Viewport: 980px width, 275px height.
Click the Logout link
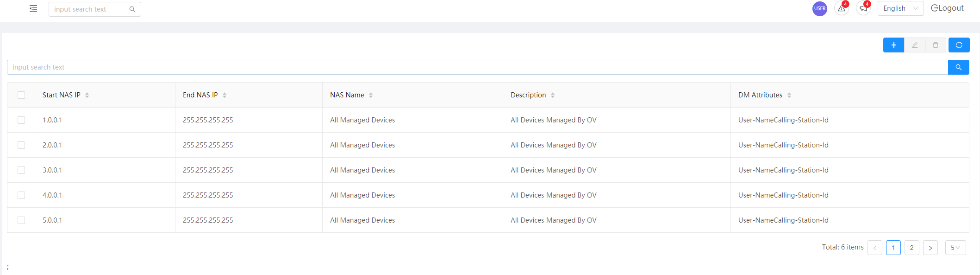click(x=947, y=8)
